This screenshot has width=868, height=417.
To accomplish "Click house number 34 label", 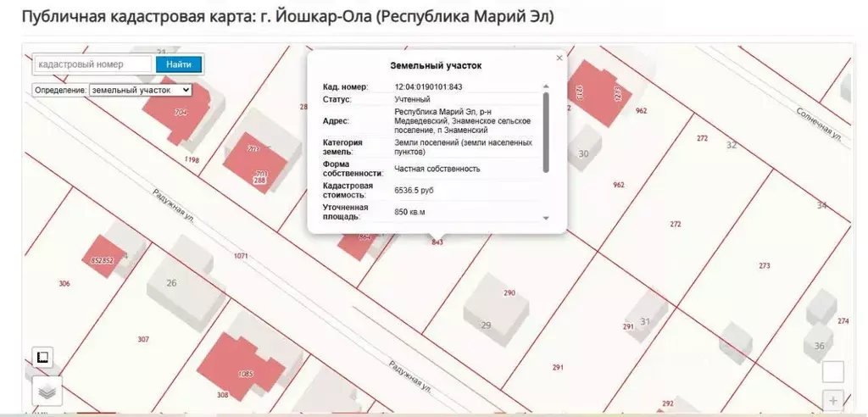I will (x=821, y=205).
